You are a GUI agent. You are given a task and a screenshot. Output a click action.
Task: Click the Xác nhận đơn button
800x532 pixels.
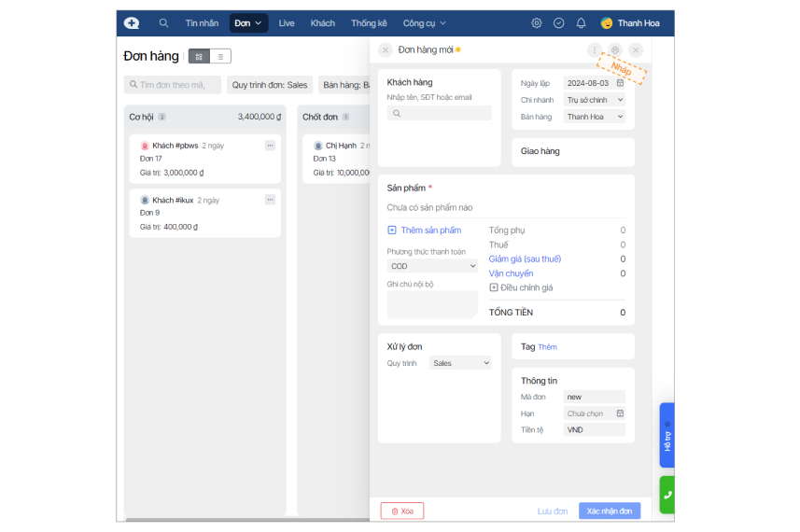(x=609, y=511)
